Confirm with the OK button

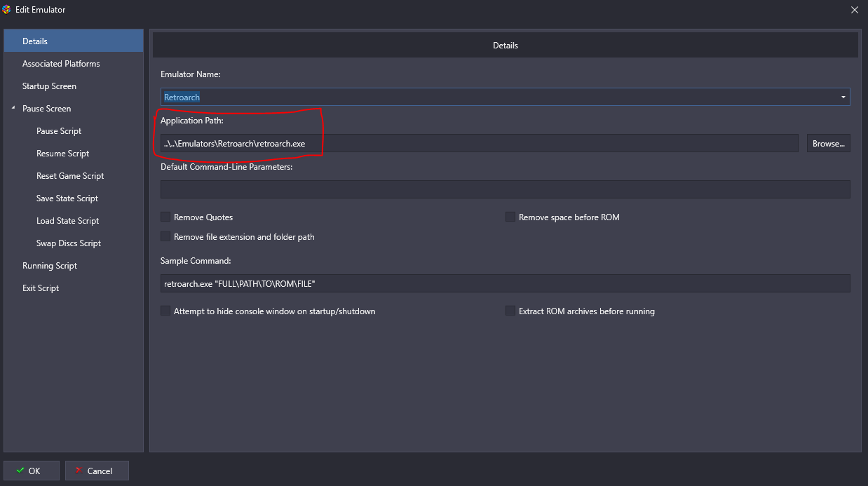point(32,471)
